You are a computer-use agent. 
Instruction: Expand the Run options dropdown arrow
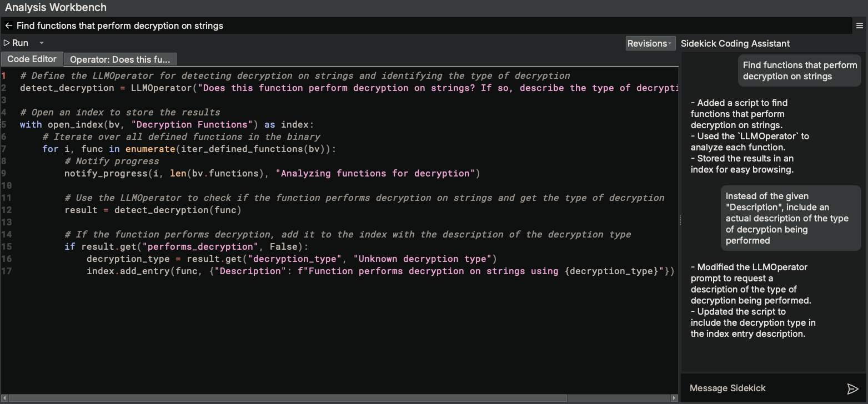click(x=41, y=43)
